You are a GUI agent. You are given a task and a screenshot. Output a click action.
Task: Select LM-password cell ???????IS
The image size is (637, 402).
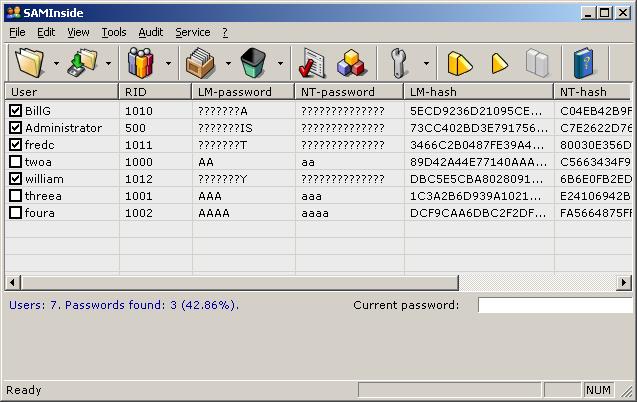coord(225,128)
